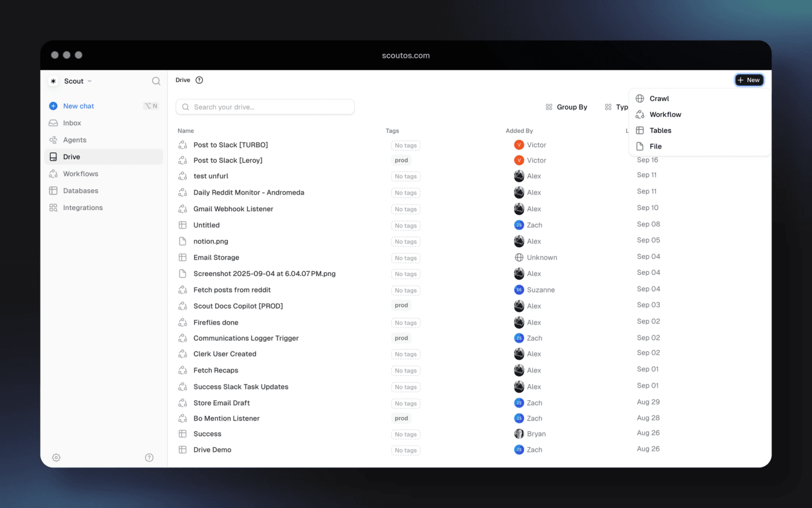Open Fetch Recaps workflow

pyautogui.click(x=216, y=371)
